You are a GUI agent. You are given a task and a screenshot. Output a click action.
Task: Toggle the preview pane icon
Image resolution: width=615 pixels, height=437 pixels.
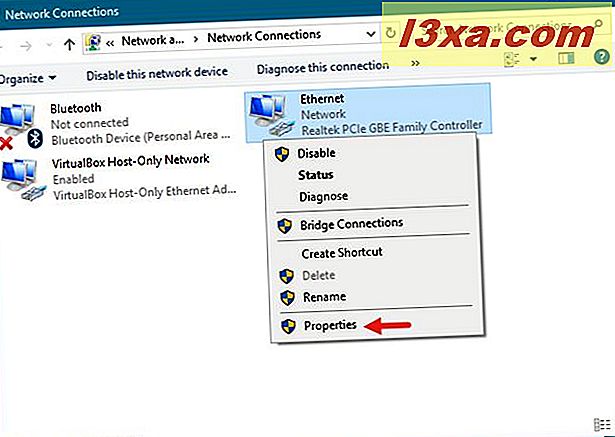pyautogui.click(x=566, y=58)
